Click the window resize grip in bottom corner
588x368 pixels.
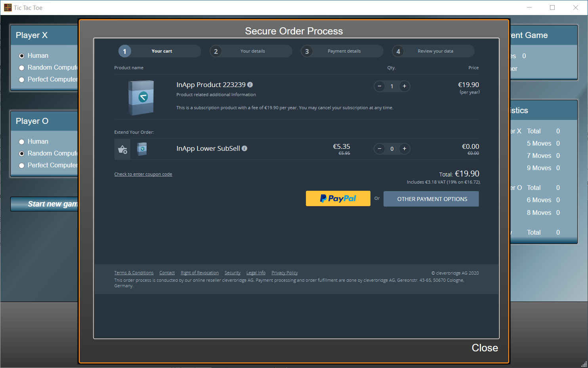(x=584, y=364)
